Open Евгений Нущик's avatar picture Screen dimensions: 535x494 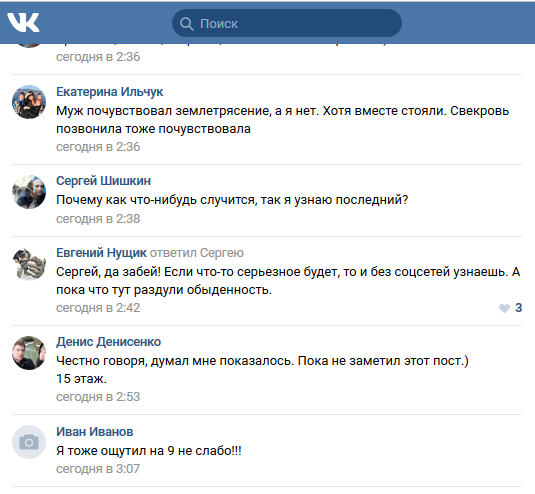pyautogui.click(x=29, y=264)
